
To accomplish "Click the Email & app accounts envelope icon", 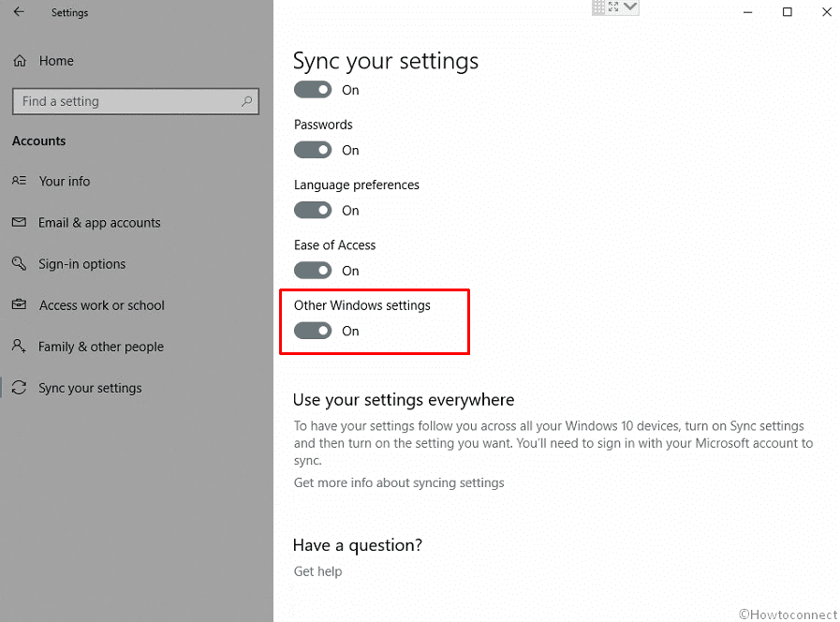I will (x=20, y=223).
